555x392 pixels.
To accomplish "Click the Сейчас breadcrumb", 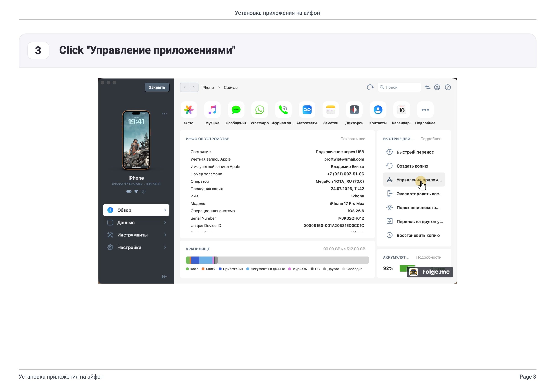I will click(231, 88).
